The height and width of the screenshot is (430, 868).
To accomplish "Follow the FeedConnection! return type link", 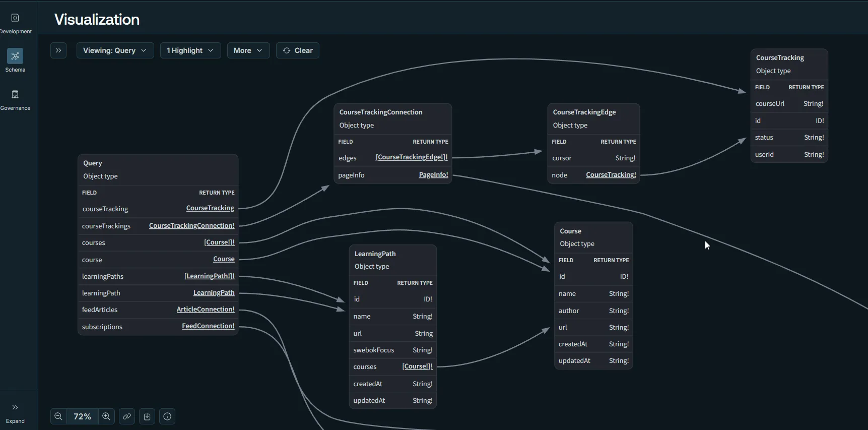I will pyautogui.click(x=208, y=326).
